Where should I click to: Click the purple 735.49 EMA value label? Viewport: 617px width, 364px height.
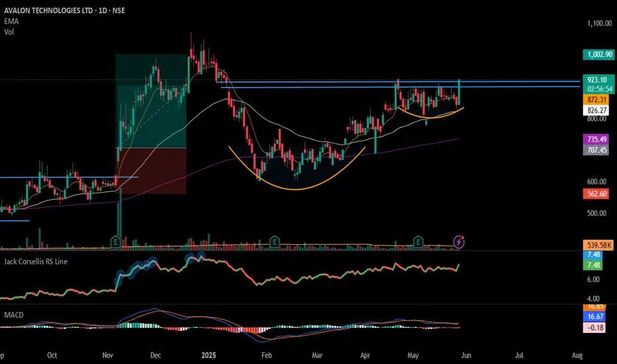[x=596, y=139]
